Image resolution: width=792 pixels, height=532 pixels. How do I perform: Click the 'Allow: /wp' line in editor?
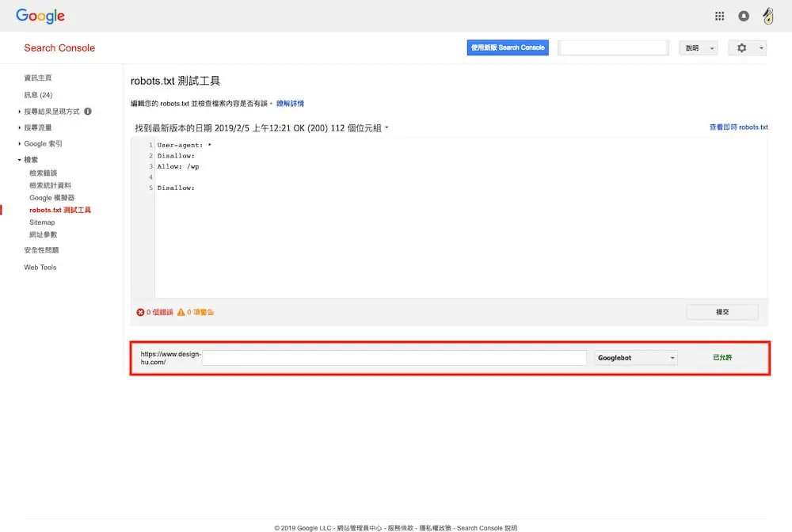coord(177,166)
